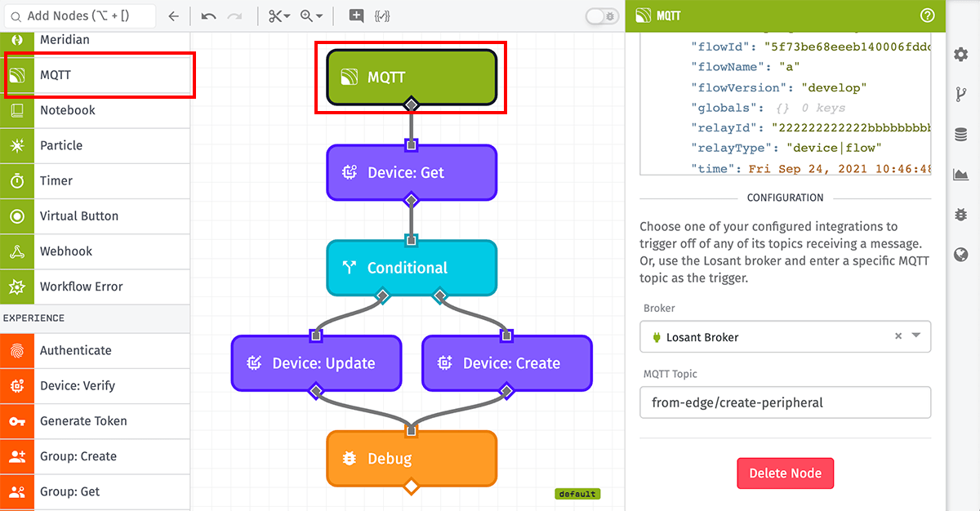
Task: Click the default version tag
Action: click(x=577, y=494)
